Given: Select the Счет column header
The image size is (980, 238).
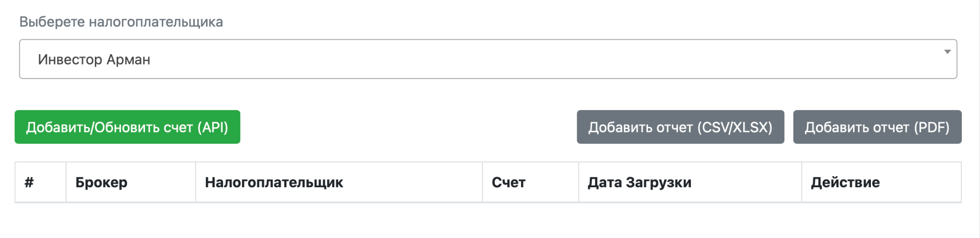Looking at the screenshot, I should (x=508, y=182).
